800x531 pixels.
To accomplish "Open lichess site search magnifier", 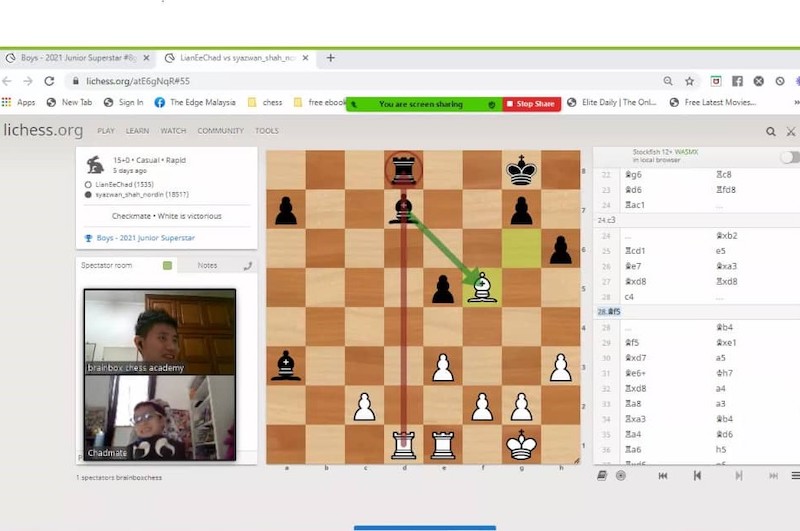I will [x=770, y=132].
